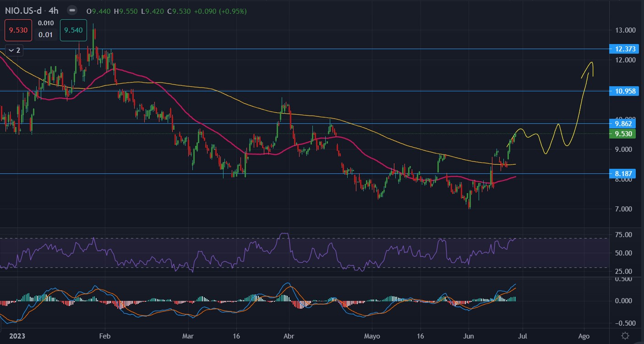Click the RSI 25.00 scale value

click(x=624, y=271)
